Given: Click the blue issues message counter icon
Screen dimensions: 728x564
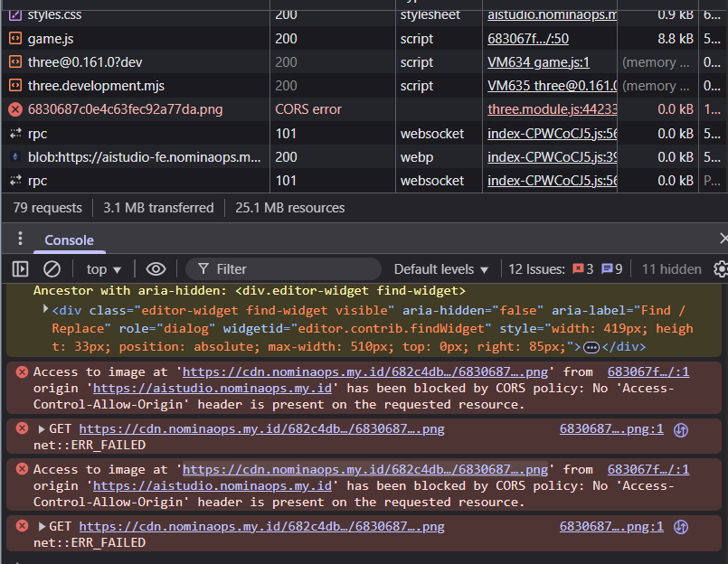Looking at the screenshot, I should 609,268.
